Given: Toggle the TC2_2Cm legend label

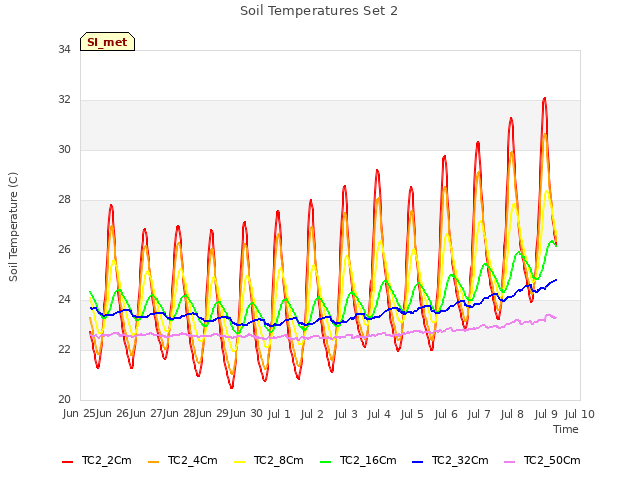Looking at the screenshot, I should 107,460.
